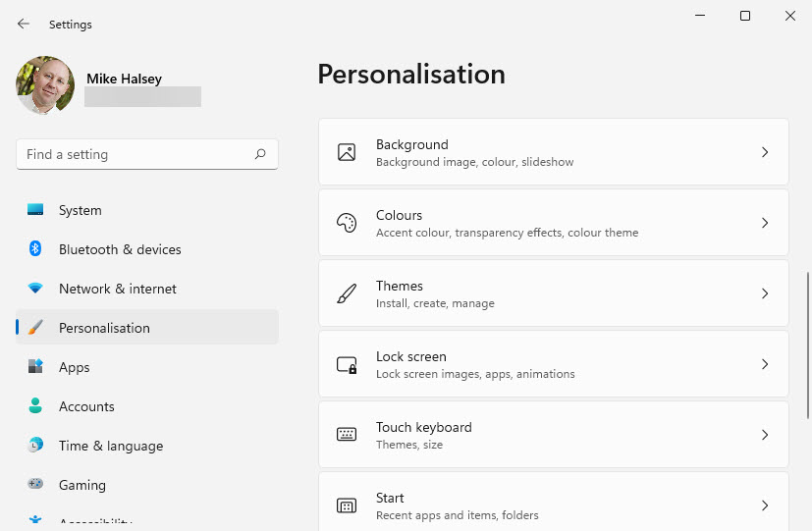
Task: Click the Gaming controller icon
Action: 35,485
